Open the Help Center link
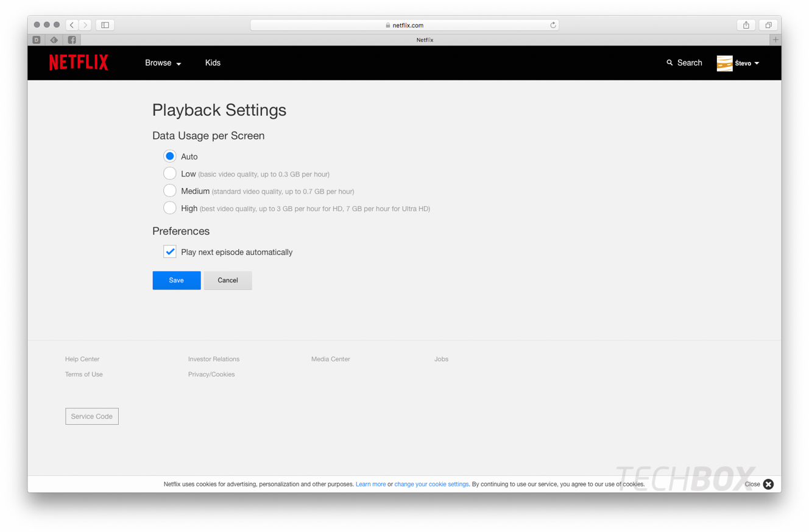The width and height of the screenshot is (809, 532). point(82,359)
